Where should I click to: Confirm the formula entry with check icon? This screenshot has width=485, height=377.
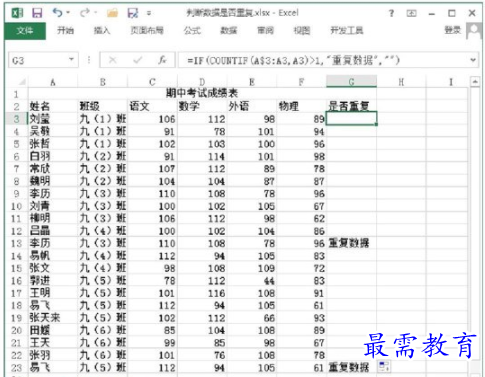(x=137, y=60)
